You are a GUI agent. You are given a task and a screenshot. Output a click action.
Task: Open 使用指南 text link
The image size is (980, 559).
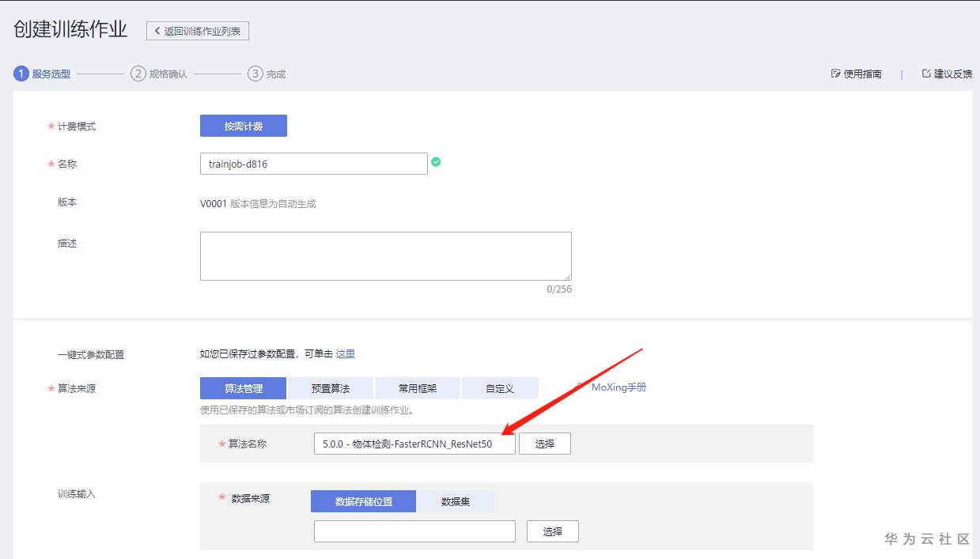tap(863, 74)
